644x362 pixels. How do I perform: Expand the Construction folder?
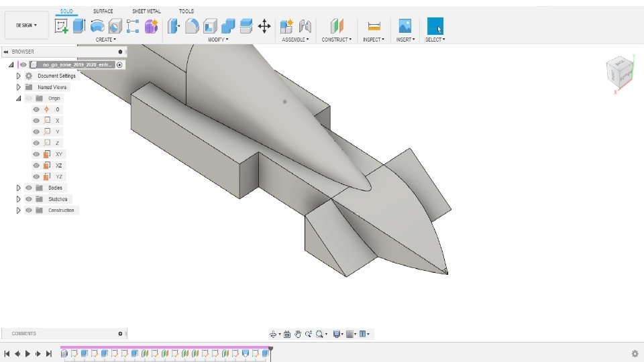click(x=19, y=210)
